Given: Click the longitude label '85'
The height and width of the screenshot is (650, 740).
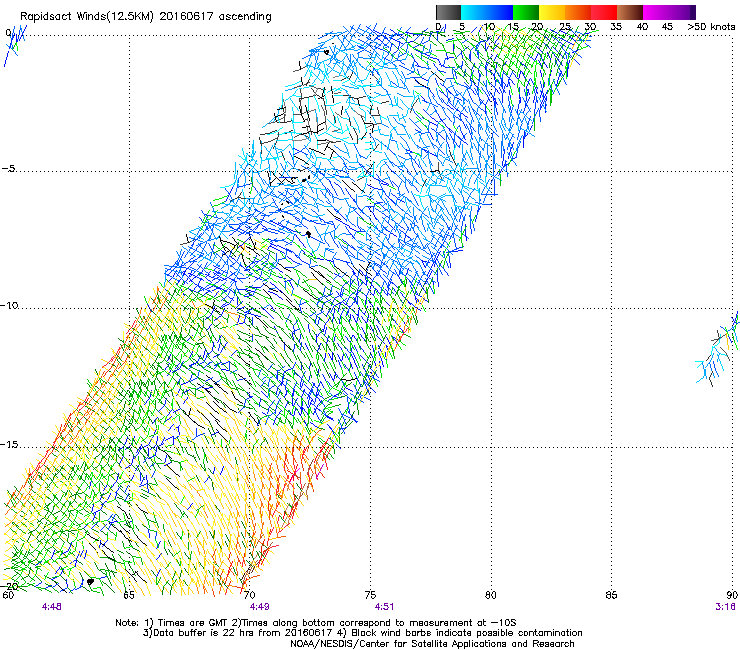Looking at the screenshot, I should [x=611, y=595].
